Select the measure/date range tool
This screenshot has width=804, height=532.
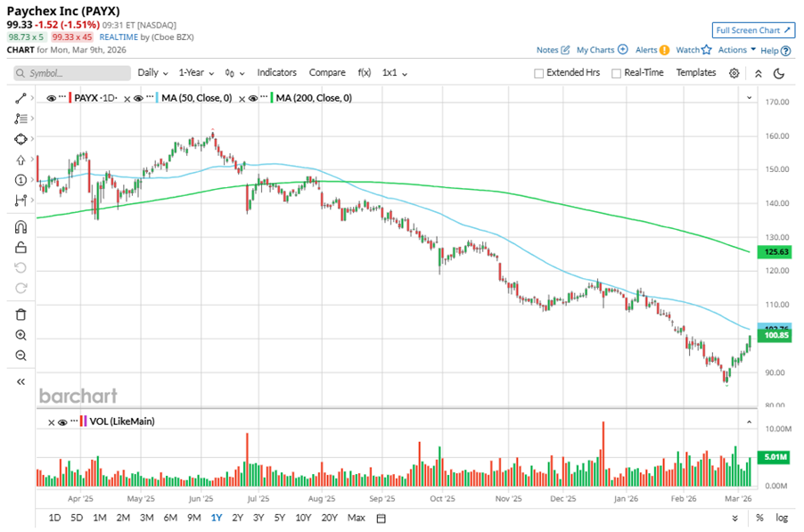21,201
